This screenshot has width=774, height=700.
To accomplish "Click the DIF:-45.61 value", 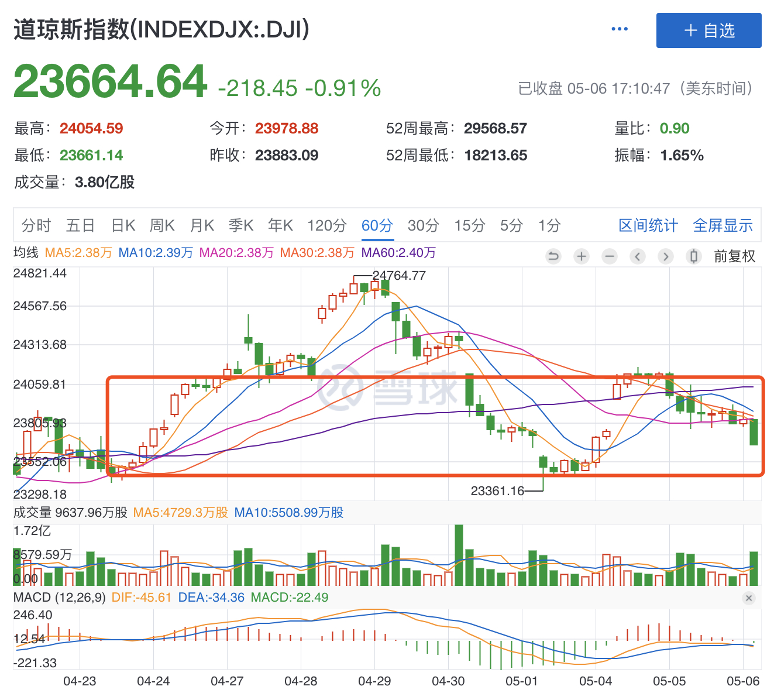I will coord(142,598).
